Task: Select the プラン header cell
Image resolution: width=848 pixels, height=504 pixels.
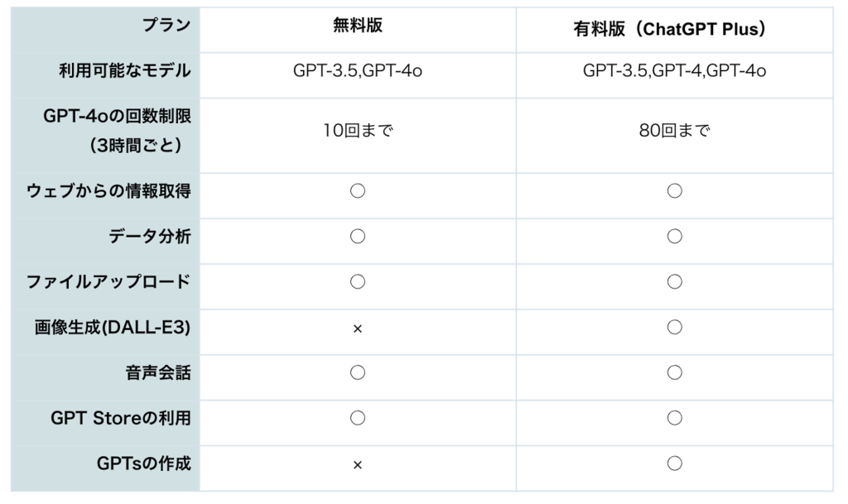Action: pyautogui.click(x=166, y=26)
